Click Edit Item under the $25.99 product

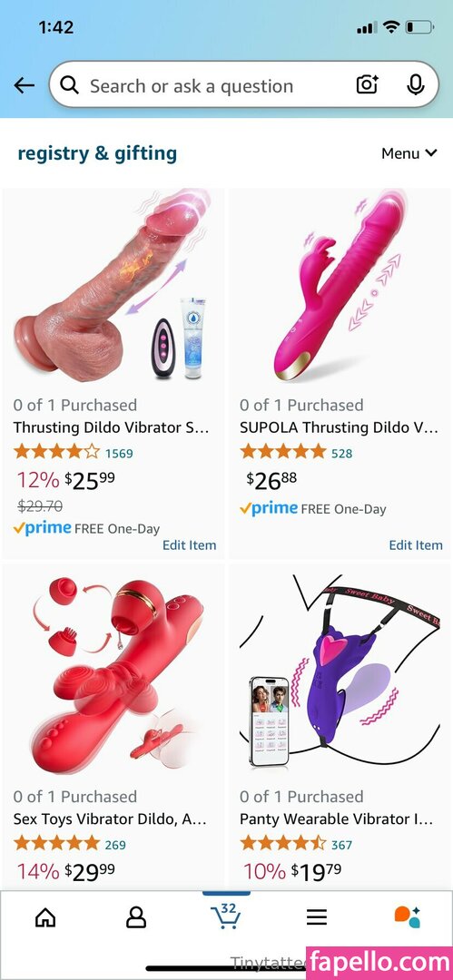189,545
